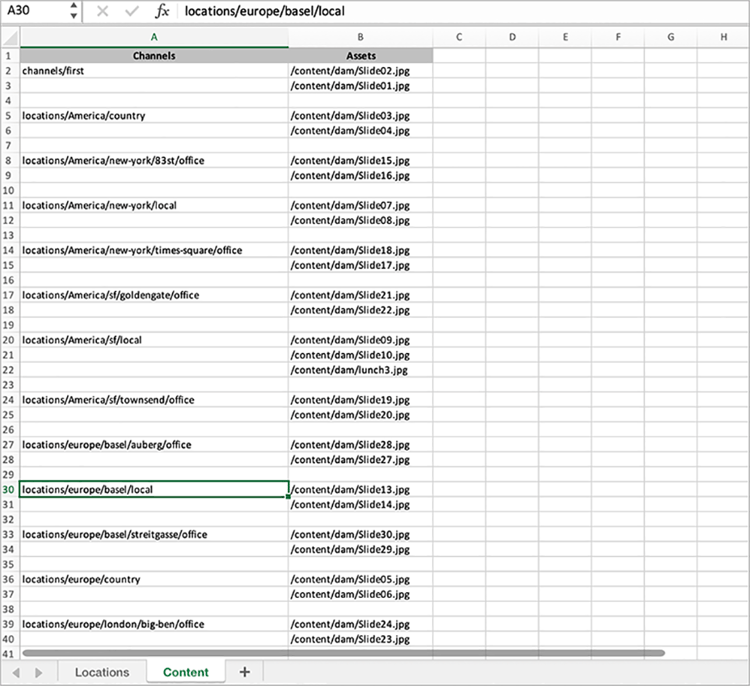Screen dimensions: 750x686
Task: Open the name box dropdown arrows
Action: tap(73, 11)
